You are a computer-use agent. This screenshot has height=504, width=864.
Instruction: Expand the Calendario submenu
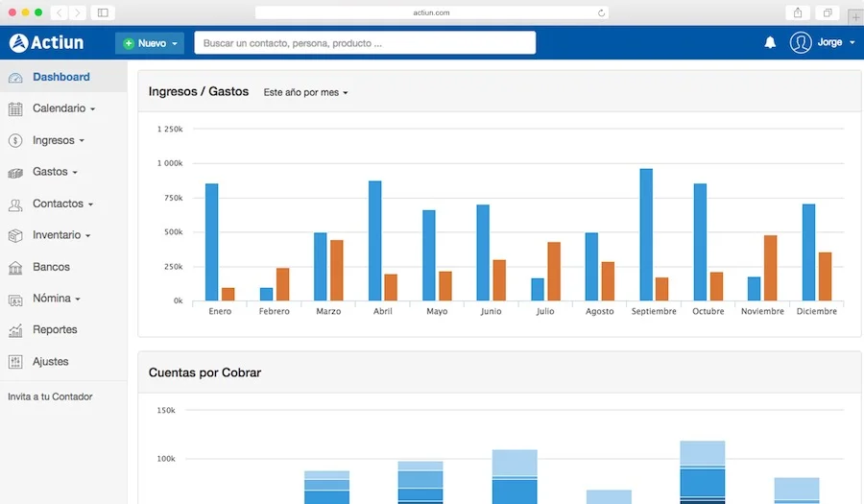92,109
